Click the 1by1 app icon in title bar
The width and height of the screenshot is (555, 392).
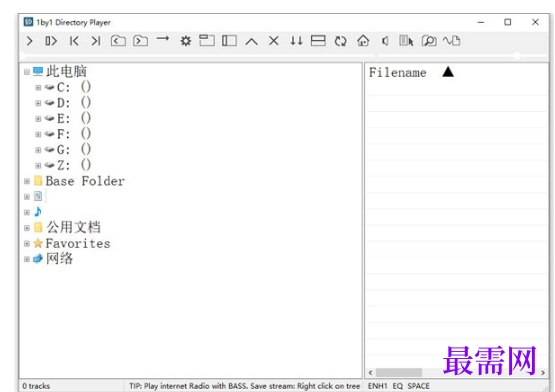(28, 22)
